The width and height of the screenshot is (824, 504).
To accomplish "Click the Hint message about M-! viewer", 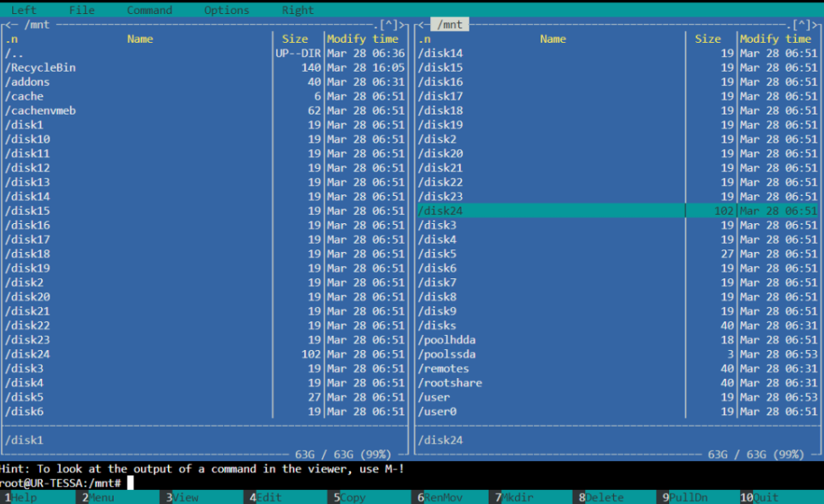I will pos(202,469).
